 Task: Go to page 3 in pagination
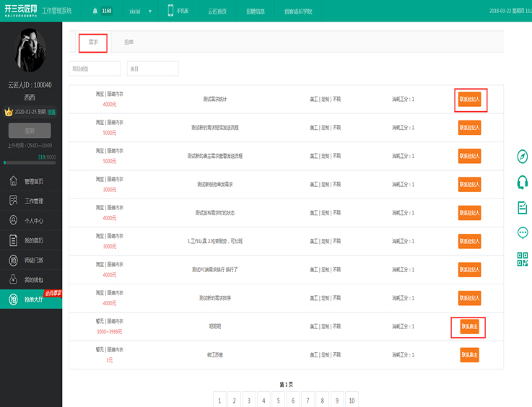(249, 401)
